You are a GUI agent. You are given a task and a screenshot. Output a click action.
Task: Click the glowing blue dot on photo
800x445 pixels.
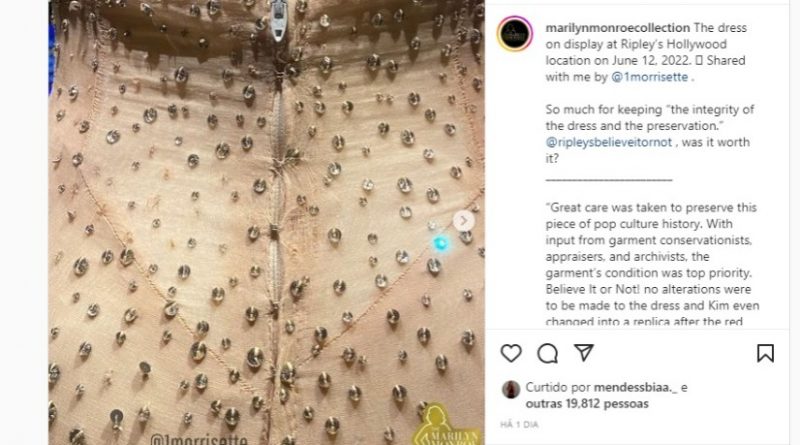[x=441, y=243]
